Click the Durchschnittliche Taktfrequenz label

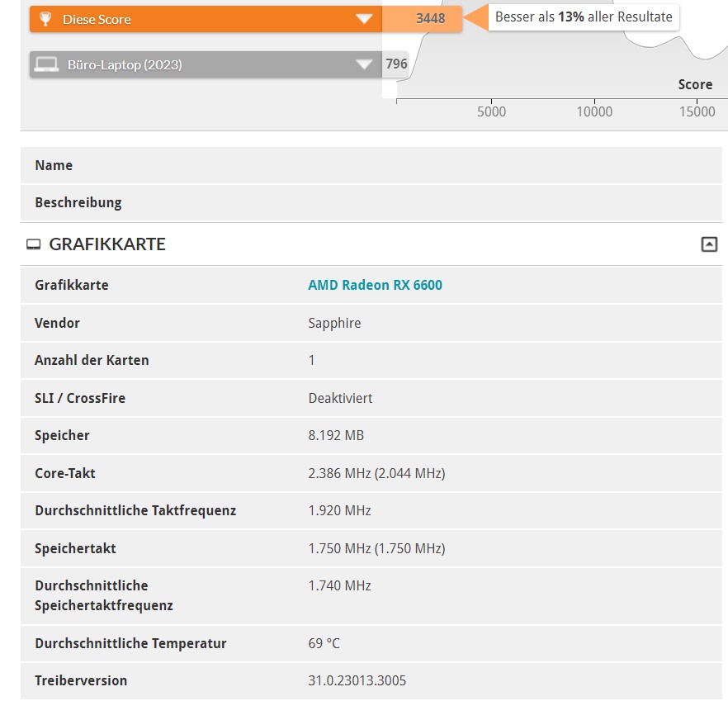[135, 510]
